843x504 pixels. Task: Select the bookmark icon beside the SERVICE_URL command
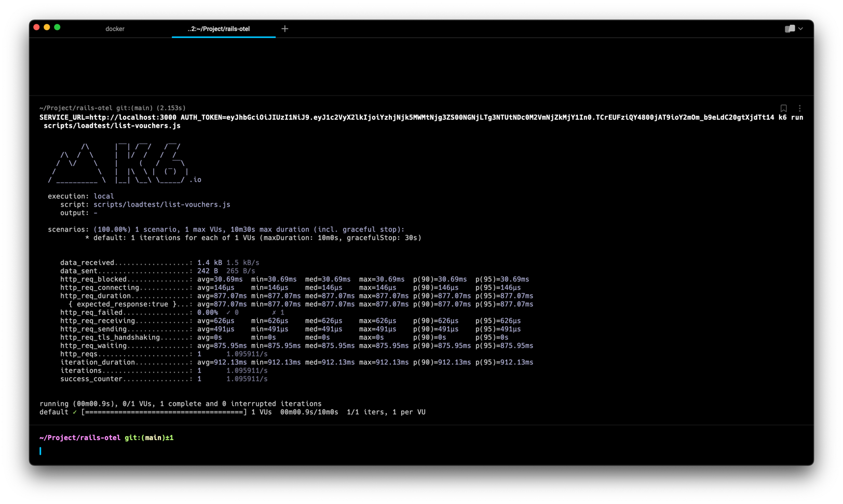click(784, 108)
